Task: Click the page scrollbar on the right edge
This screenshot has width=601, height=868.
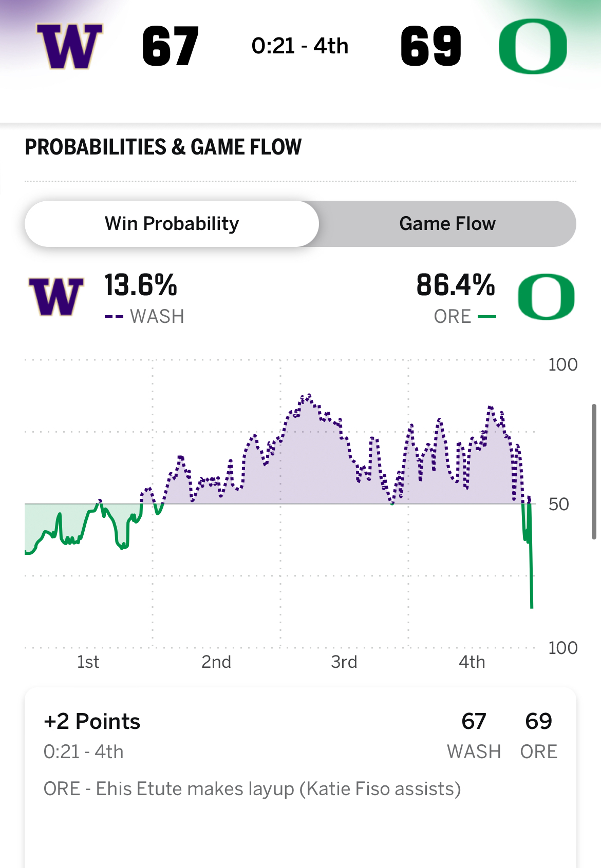Action: tap(594, 471)
